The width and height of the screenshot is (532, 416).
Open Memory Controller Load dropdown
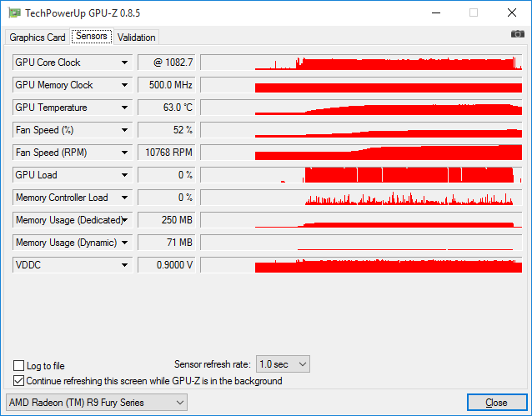124,198
